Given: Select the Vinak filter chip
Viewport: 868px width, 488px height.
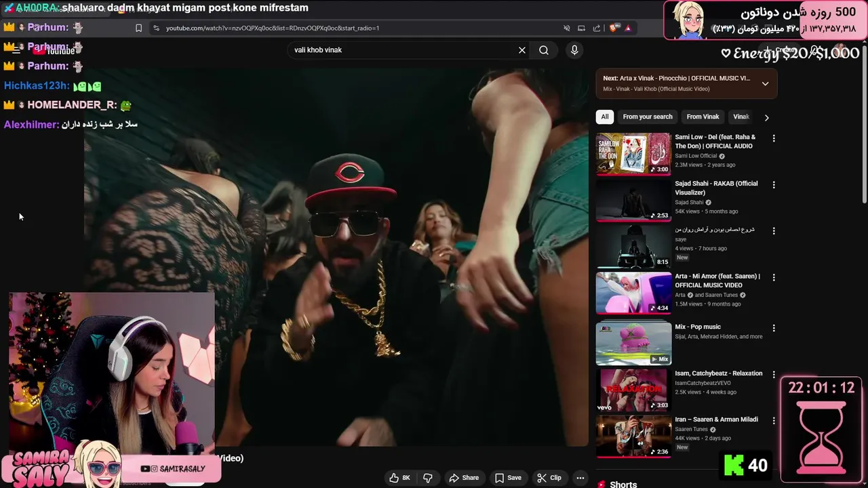Looking at the screenshot, I should click(741, 117).
